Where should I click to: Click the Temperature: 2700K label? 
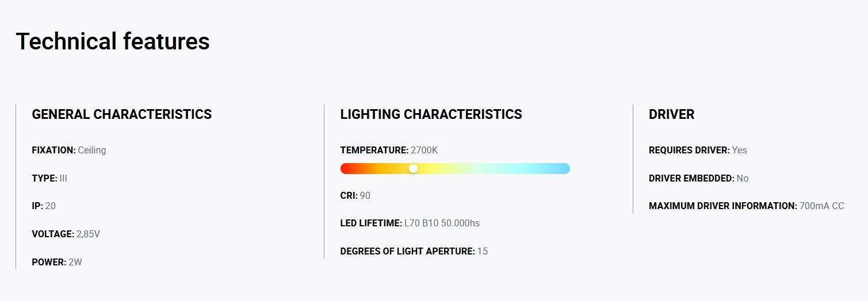tap(389, 150)
